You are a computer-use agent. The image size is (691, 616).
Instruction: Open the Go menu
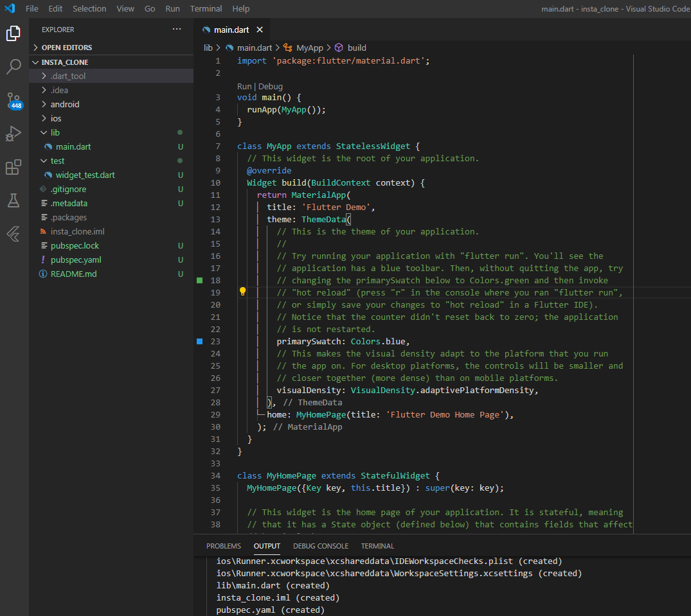[150, 8]
